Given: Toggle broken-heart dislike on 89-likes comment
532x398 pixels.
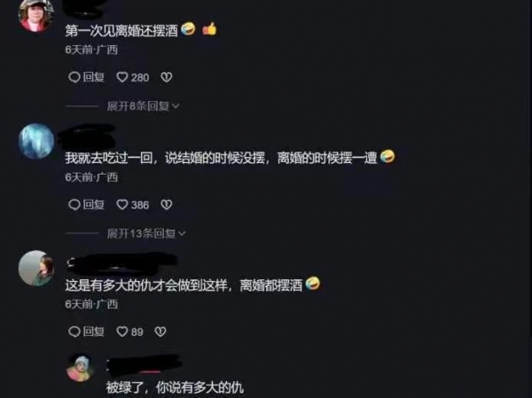Looking at the screenshot, I should coord(160,332).
